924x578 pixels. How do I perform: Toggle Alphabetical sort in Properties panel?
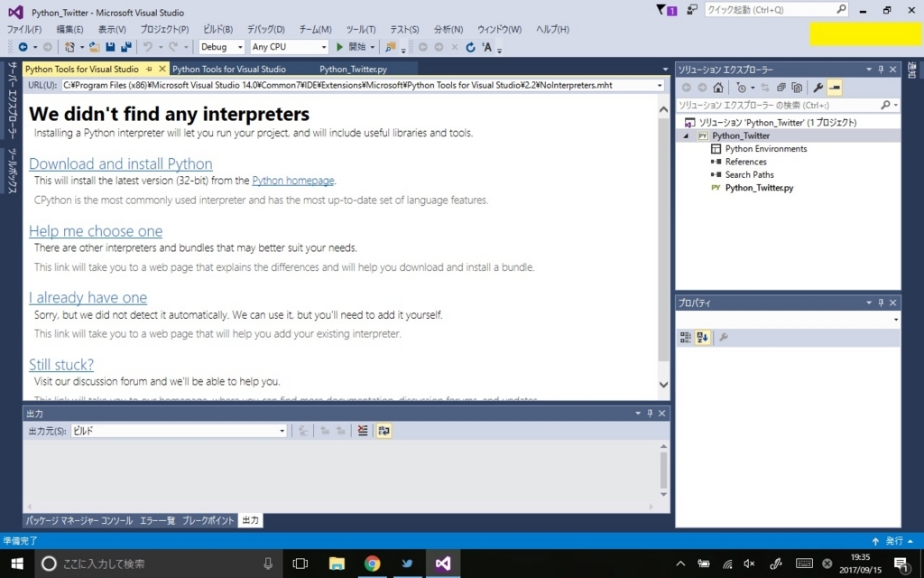tap(702, 338)
